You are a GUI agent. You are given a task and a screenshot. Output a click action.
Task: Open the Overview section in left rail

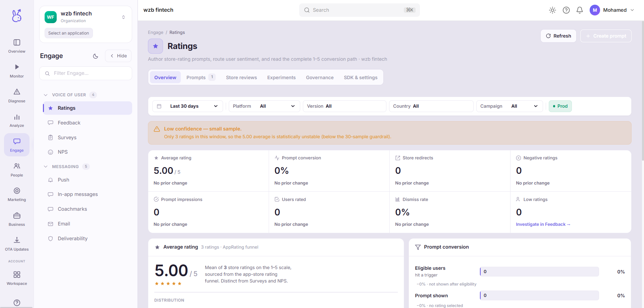(x=17, y=46)
